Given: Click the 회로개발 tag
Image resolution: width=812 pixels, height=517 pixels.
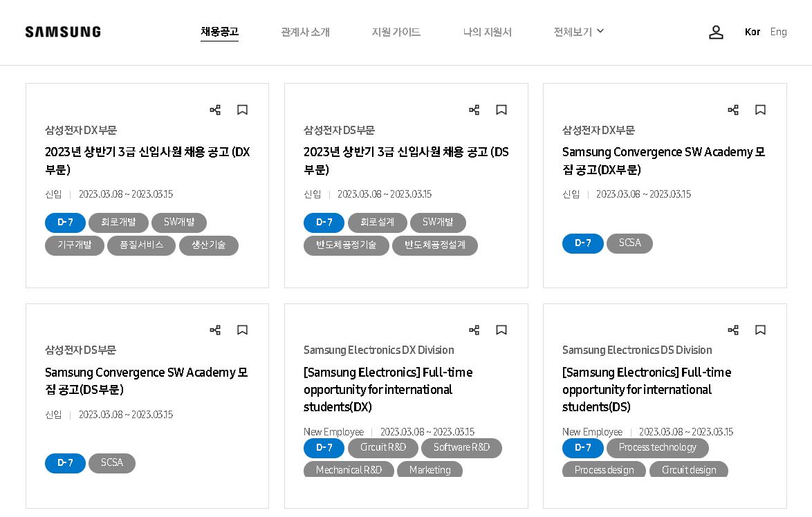Looking at the screenshot, I should point(118,223).
